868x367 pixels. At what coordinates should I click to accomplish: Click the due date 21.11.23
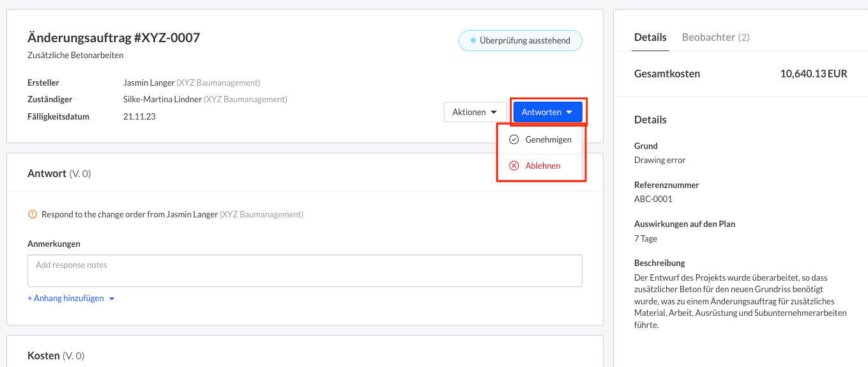pos(139,116)
